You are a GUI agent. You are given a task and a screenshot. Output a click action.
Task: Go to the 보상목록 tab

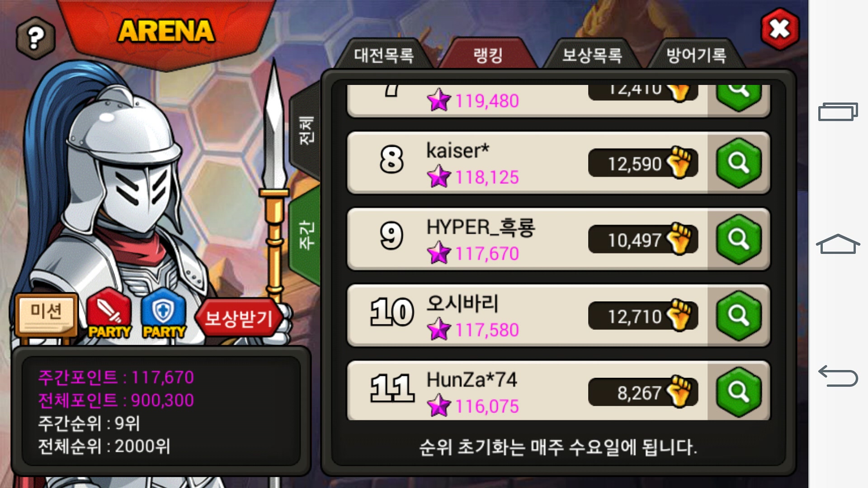pos(592,55)
